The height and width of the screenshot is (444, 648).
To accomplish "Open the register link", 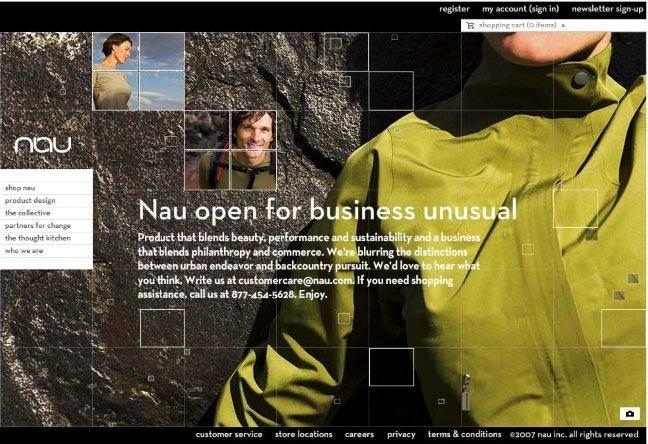I will click(454, 9).
